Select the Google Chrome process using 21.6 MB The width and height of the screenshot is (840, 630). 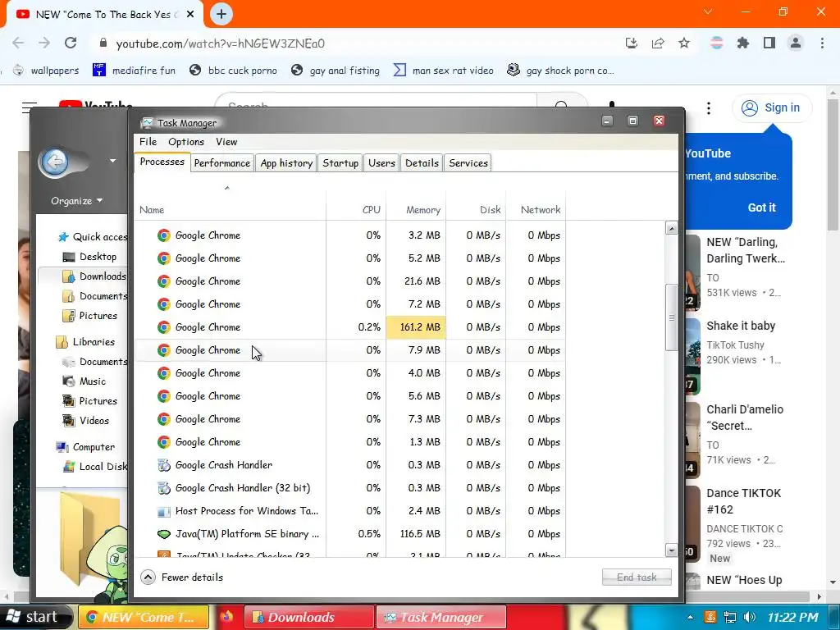point(349,281)
